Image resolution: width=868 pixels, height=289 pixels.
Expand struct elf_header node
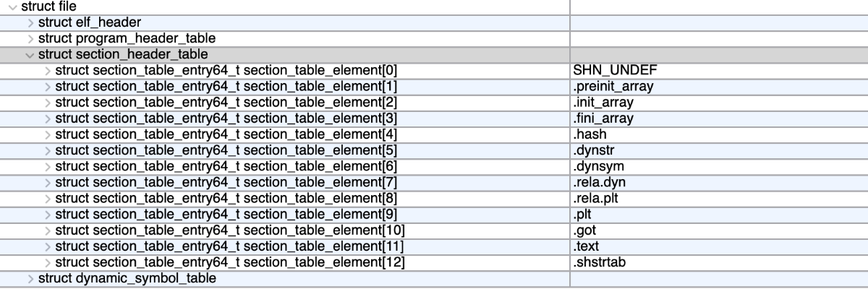[x=30, y=22]
